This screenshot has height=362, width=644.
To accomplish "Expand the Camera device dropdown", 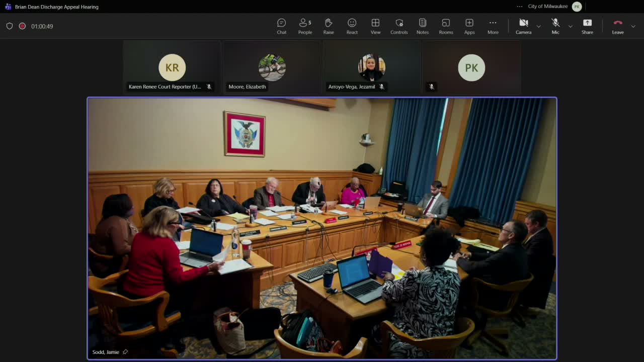I will 538,26.
